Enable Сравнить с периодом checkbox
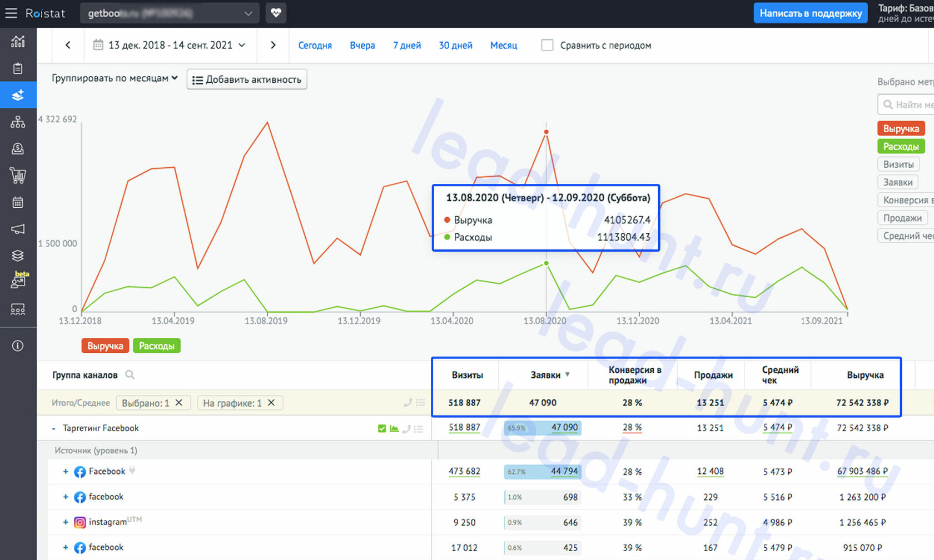Viewport: 934px width, 560px height. [x=548, y=45]
